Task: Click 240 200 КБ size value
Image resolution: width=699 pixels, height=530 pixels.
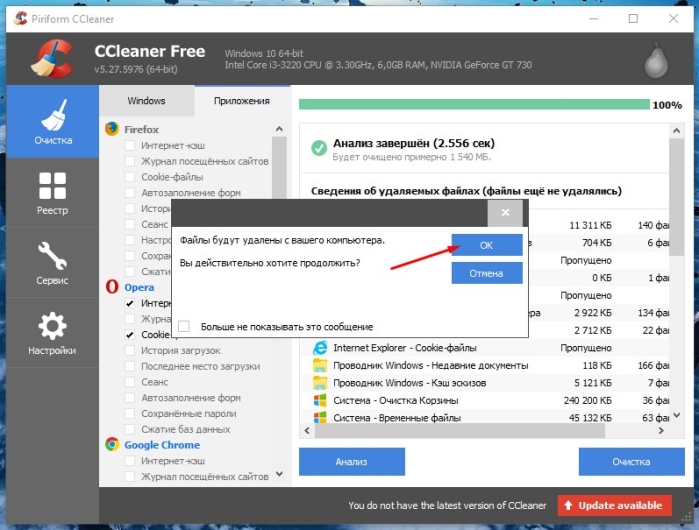Action: pos(587,400)
